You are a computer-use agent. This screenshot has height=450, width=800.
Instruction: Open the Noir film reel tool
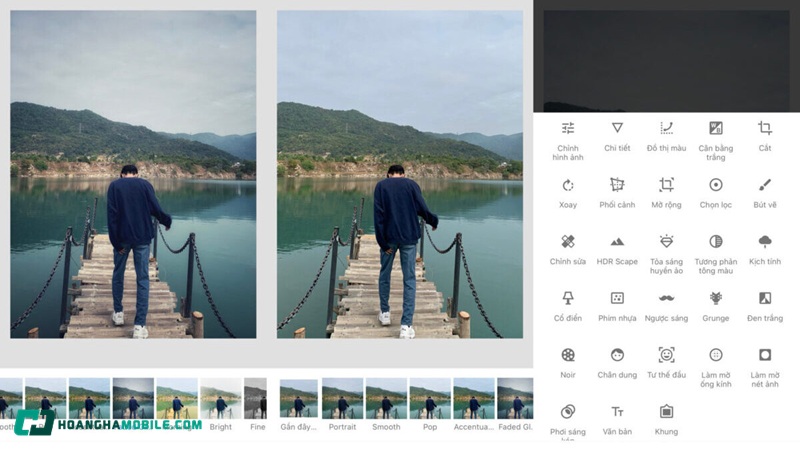[x=567, y=363]
